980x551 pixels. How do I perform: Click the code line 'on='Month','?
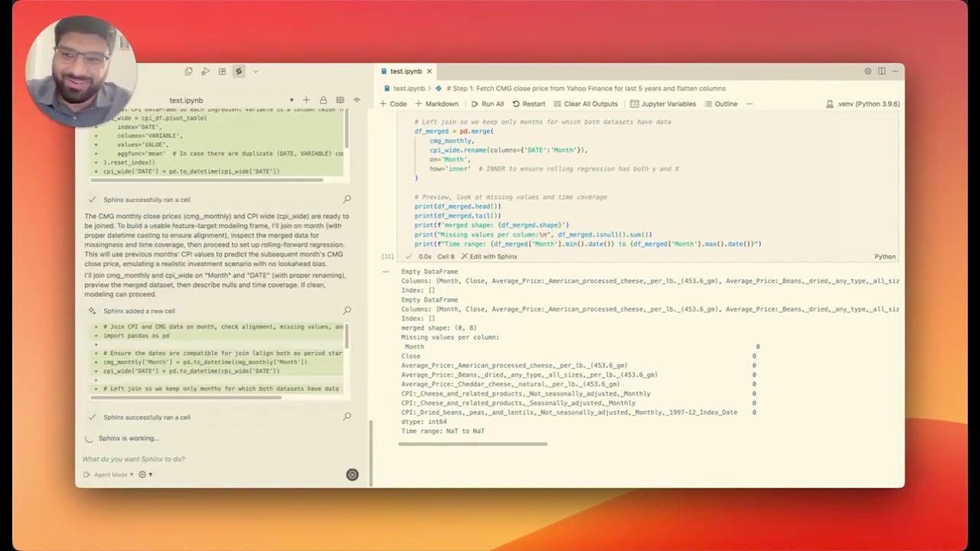click(x=450, y=159)
